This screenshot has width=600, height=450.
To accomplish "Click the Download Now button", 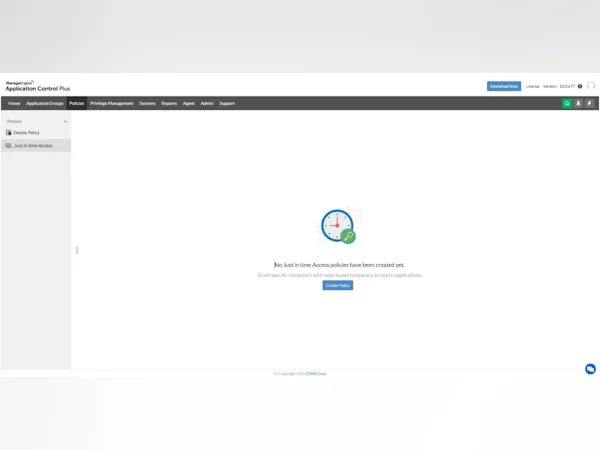I will 504,86.
